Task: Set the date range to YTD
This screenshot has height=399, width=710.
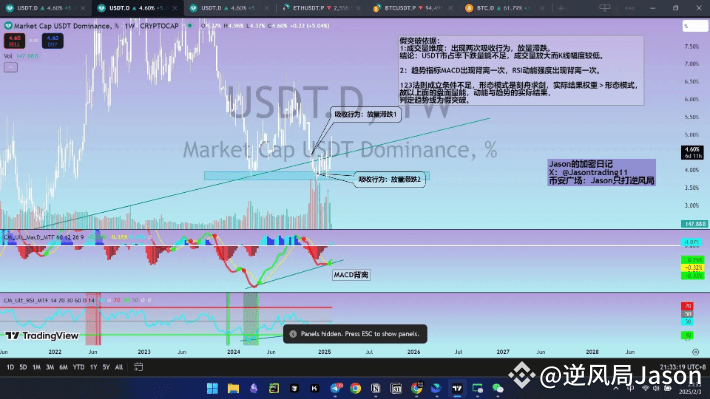Action: (78, 367)
